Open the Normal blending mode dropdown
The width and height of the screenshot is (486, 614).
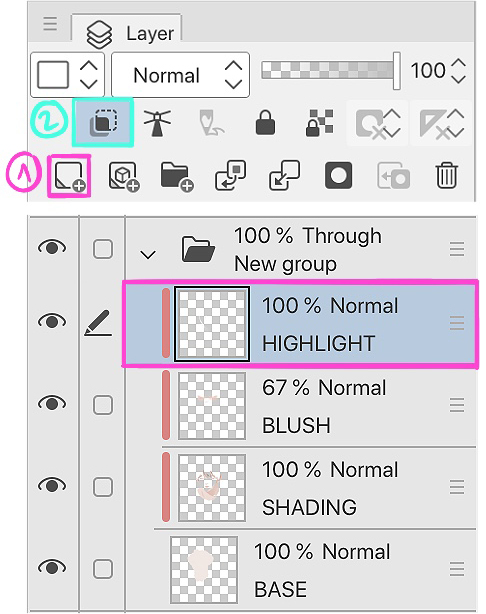point(181,75)
